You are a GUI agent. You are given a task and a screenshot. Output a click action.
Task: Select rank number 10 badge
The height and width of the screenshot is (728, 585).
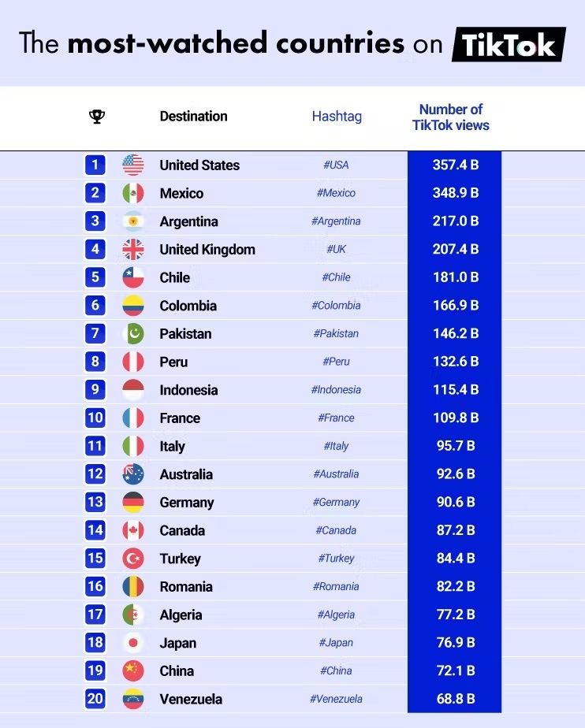pyautogui.click(x=95, y=418)
